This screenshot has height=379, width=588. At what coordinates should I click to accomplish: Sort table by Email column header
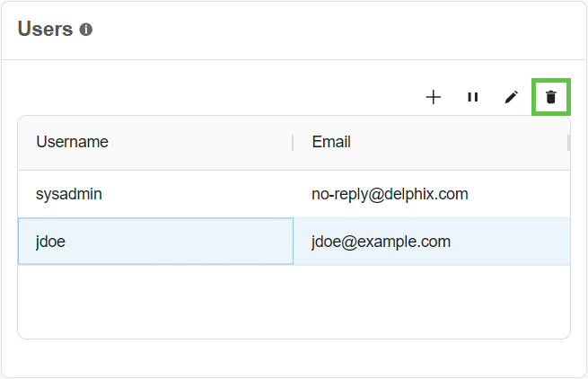point(331,142)
